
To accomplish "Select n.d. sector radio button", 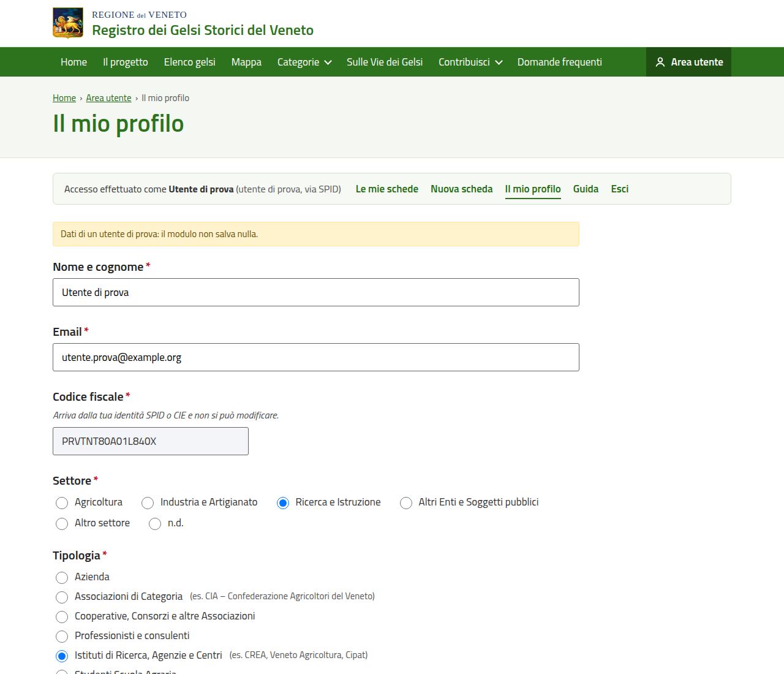I will click(155, 524).
